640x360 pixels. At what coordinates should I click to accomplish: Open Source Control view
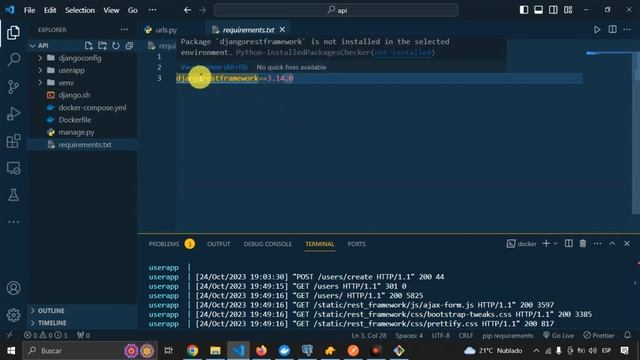tap(13, 87)
